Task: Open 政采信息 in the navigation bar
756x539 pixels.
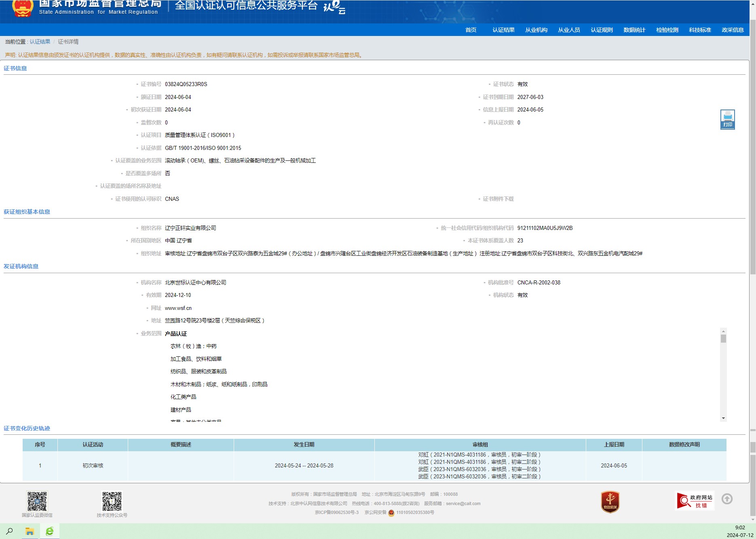Action: (733, 30)
